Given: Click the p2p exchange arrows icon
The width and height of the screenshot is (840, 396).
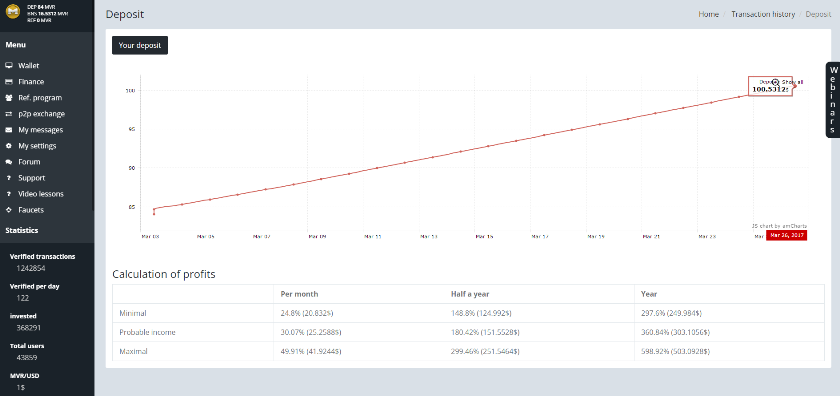Looking at the screenshot, I should tap(9, 114).
